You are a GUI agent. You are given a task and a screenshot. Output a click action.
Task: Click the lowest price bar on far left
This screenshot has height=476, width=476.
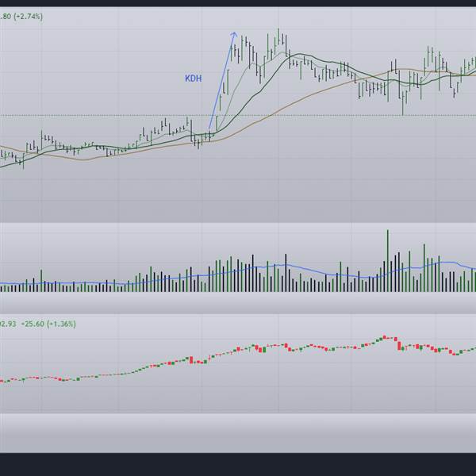[22, 161]
